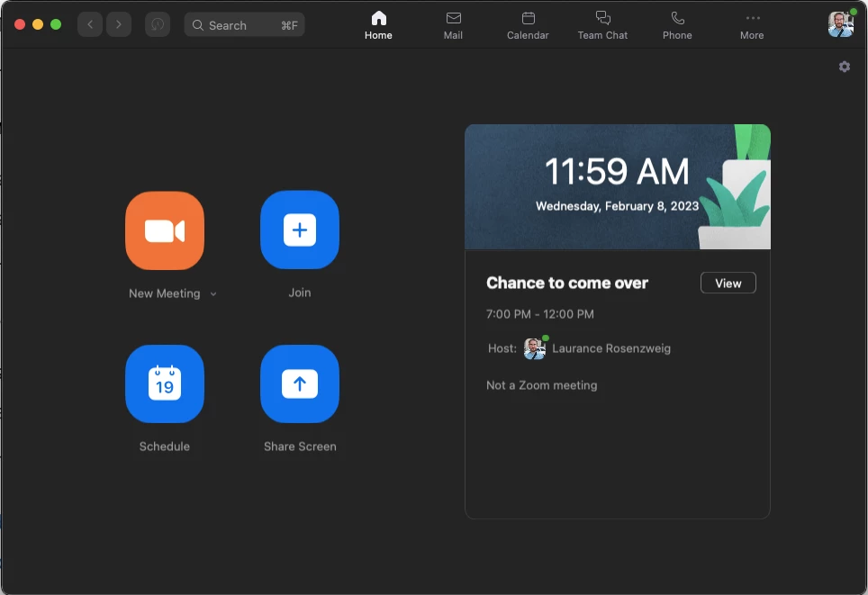
Task: Open the Schedule calendar icon
Action: point(165,383)
